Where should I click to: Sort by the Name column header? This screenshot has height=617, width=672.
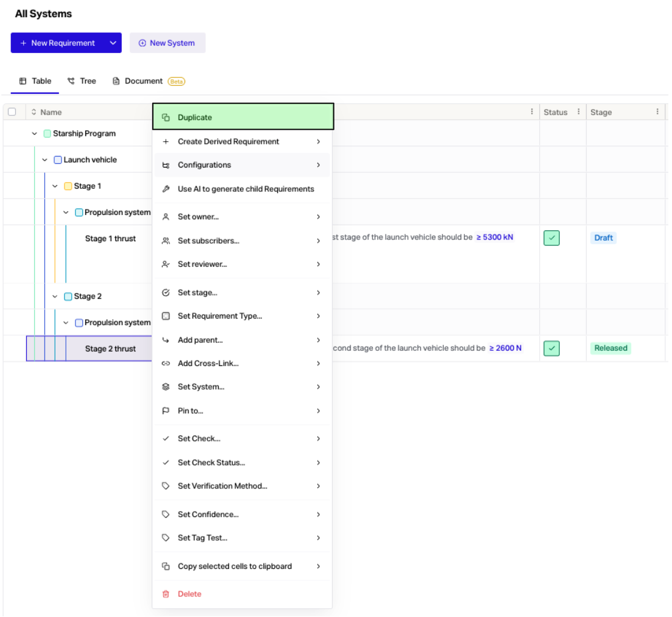click(x=51, y=112)
